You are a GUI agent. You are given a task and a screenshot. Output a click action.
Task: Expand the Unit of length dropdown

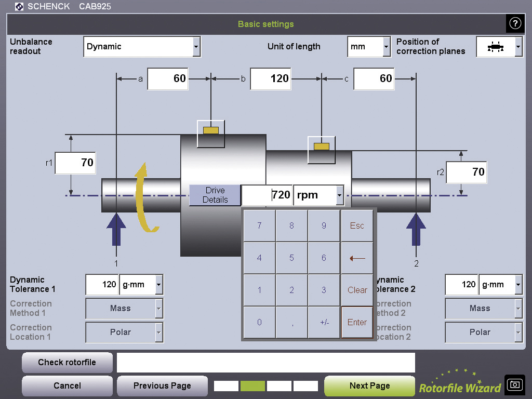(386, 47)
